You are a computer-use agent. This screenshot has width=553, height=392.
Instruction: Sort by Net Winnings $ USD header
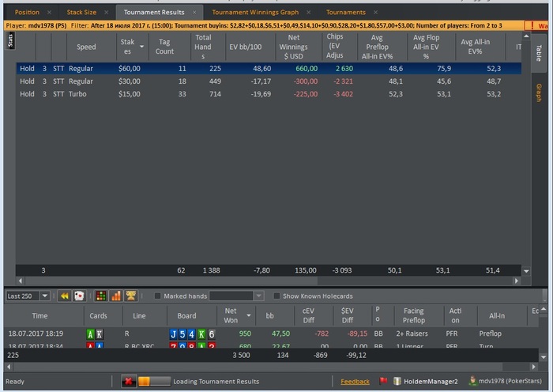tap(299, 47)
